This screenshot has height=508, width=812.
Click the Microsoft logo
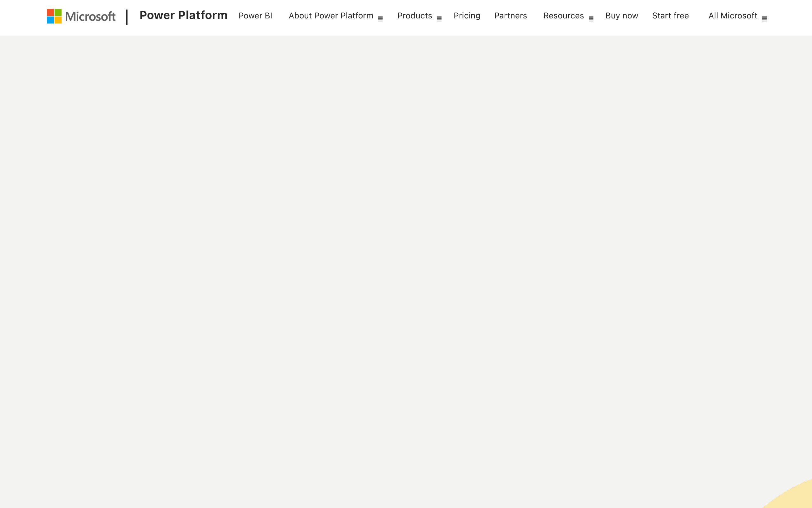[x=81, y=16]
